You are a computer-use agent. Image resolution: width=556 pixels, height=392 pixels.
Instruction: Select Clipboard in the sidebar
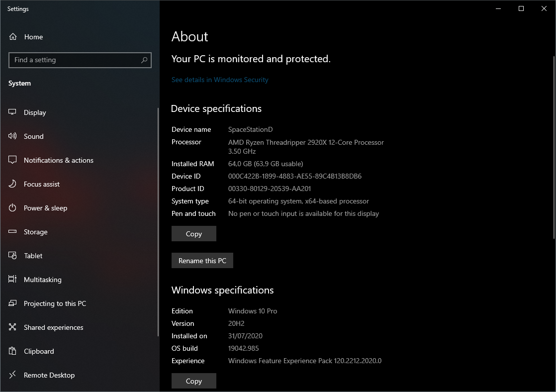(x=39, y=351)
